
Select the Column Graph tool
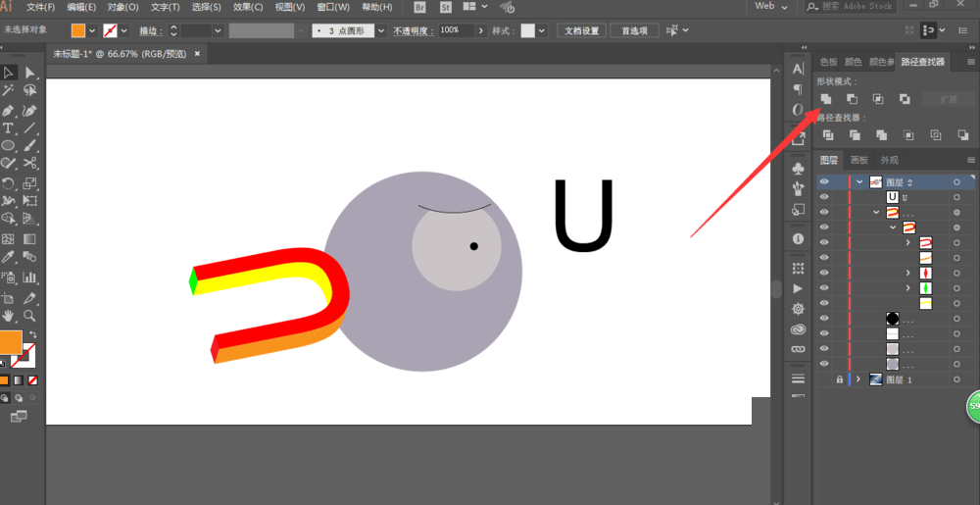click(x=29, y=277)
